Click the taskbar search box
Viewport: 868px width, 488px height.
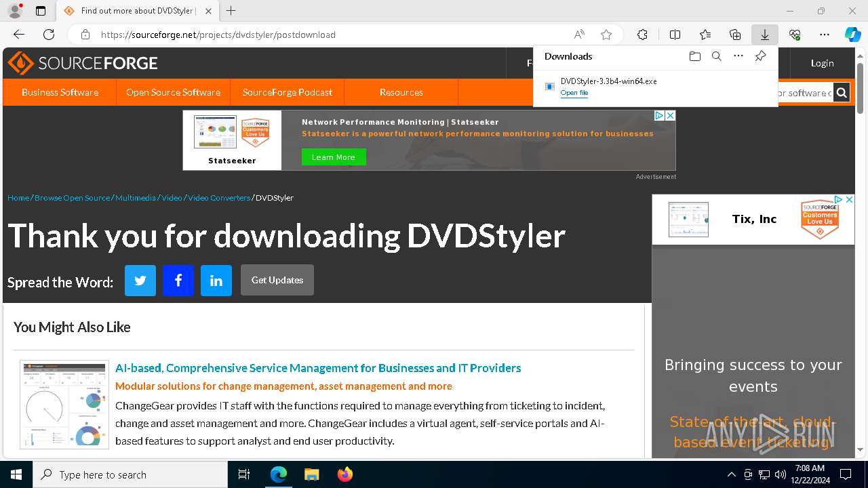[x=130, y=474]
